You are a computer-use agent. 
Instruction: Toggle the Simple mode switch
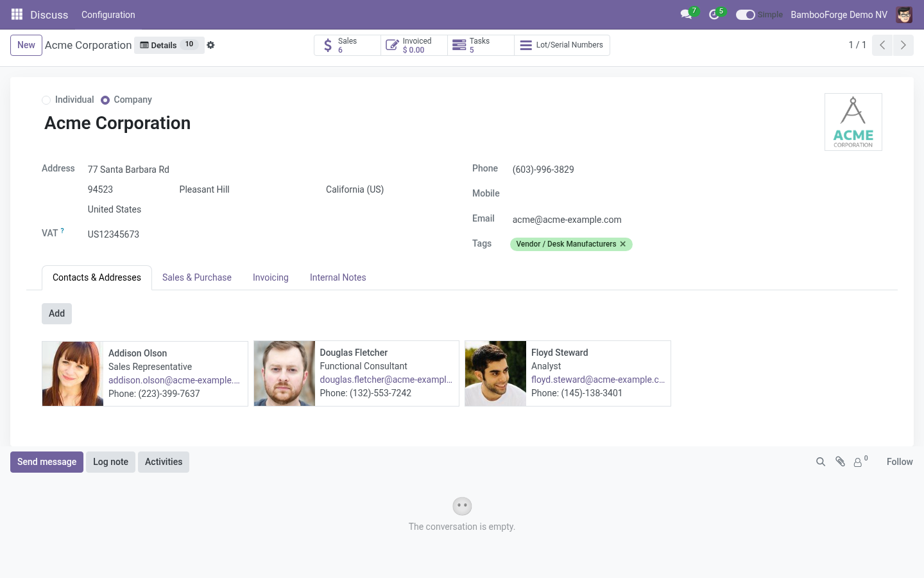(x=745, y=15)
